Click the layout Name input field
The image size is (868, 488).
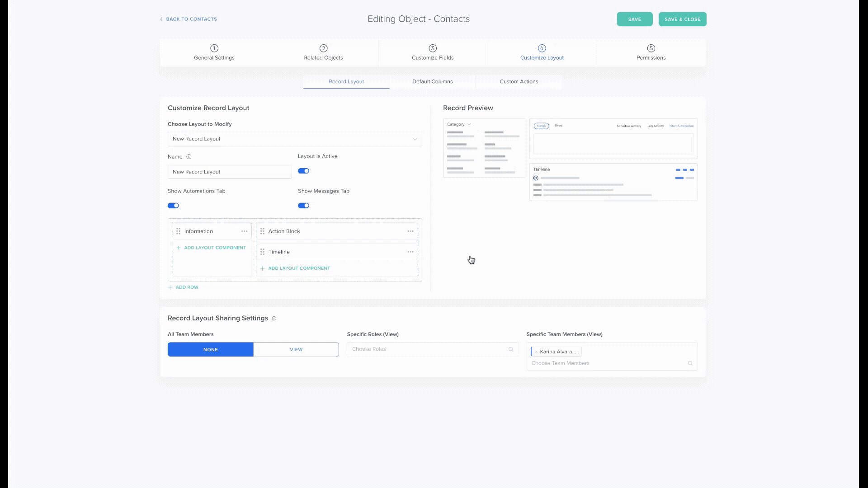[229, 172]
